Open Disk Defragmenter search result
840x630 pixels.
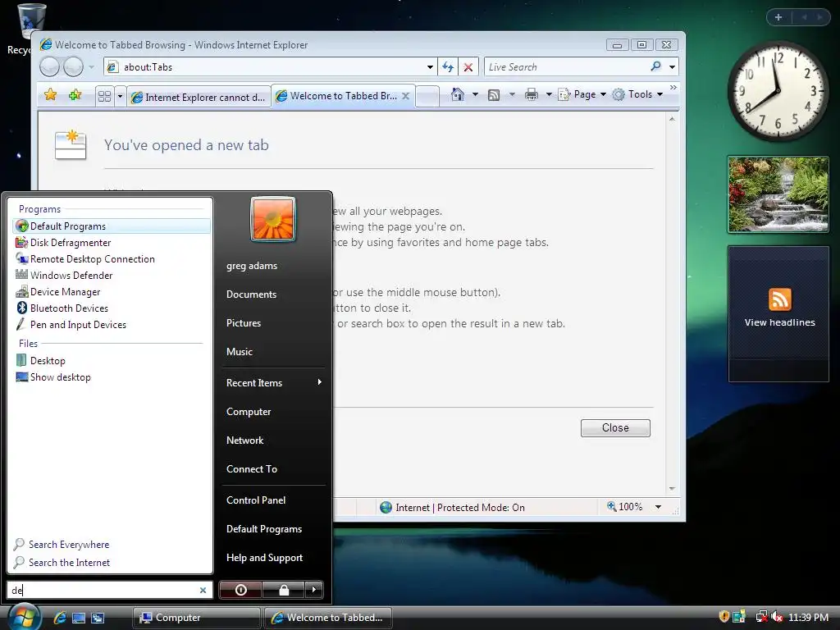coord(112,243)
